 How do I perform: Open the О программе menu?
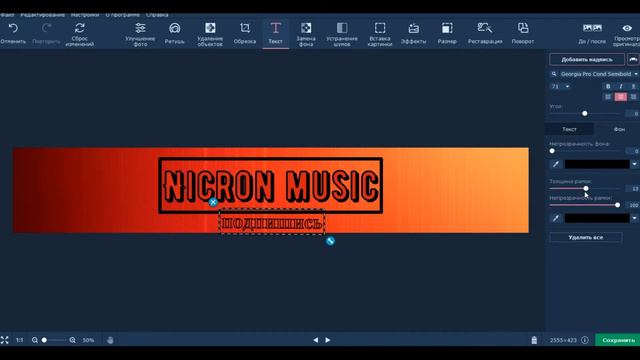(x=122, y=15)
